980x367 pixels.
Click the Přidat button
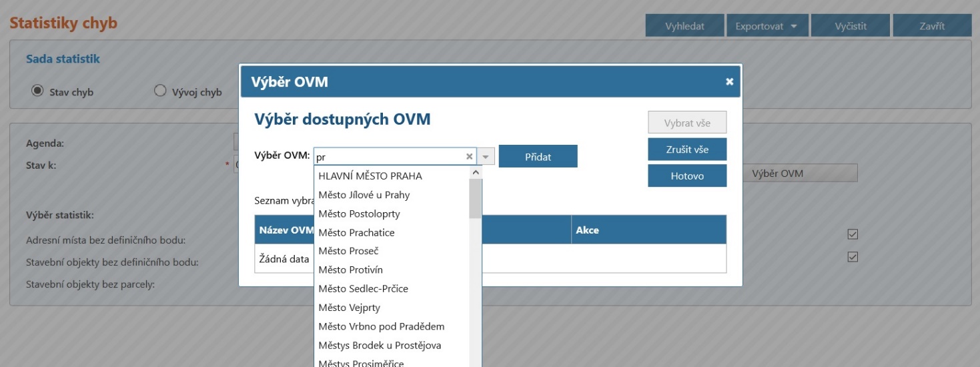coord(538,157)
